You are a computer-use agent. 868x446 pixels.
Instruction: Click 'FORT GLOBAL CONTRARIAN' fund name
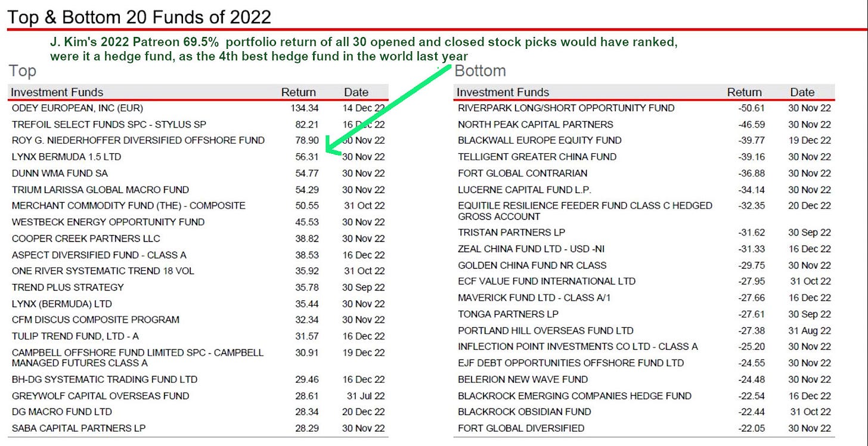click(523, 174)
